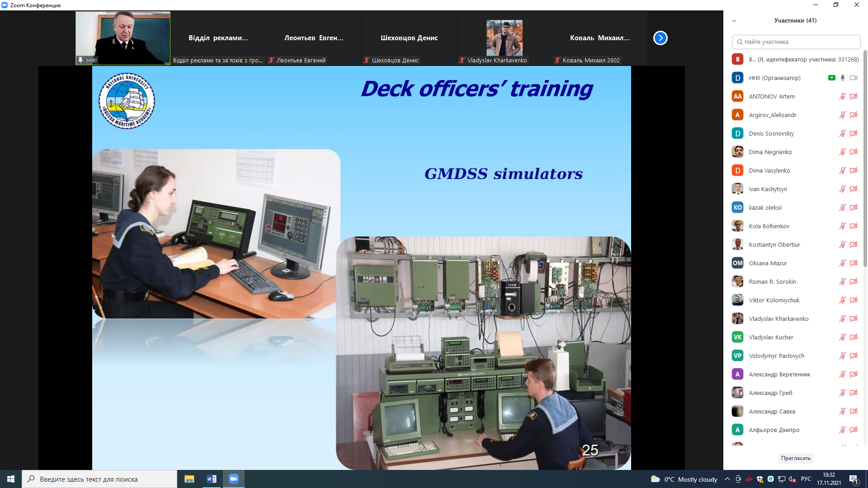The width and height of the screenshot is (868, 488).
Task: Select the Коваль Михаил participant tile
Action: (x=600, y=38)
